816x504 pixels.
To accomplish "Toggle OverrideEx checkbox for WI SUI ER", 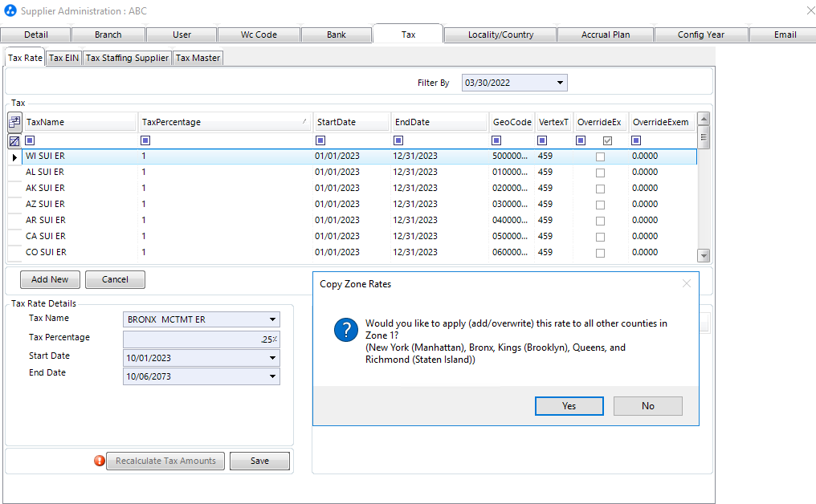I will click(600, 156).
